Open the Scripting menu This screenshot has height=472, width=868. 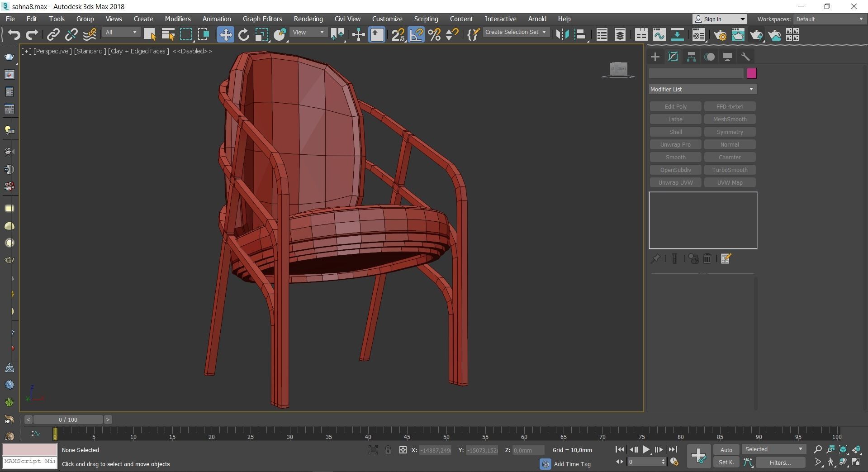click(426, 19)
